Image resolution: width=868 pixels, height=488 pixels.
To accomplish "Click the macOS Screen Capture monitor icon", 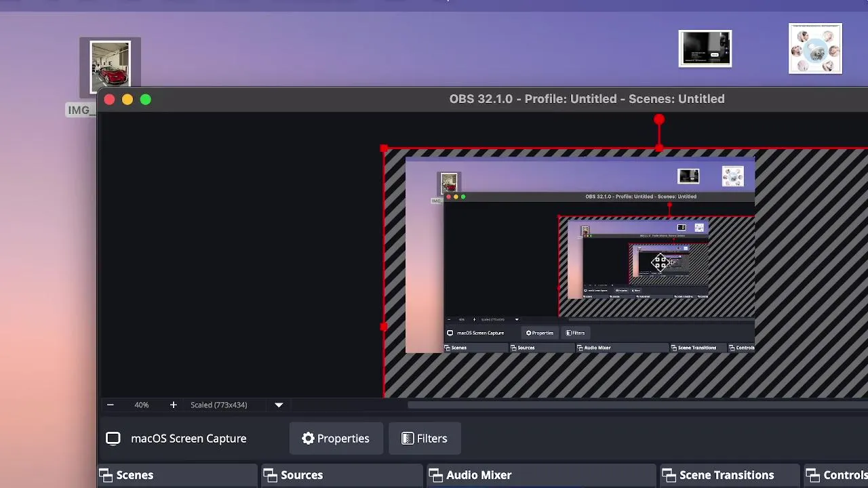I will pyautogui.click(x=113, y=439).
